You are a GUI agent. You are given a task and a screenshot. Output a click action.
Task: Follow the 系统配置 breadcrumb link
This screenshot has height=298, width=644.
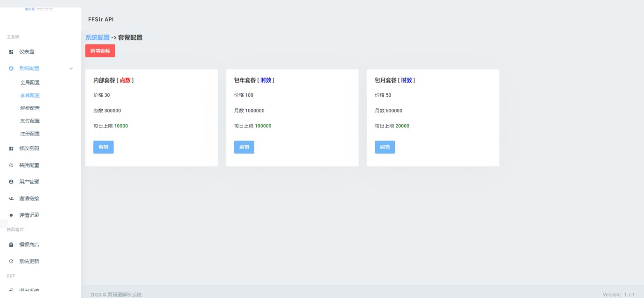98,38
